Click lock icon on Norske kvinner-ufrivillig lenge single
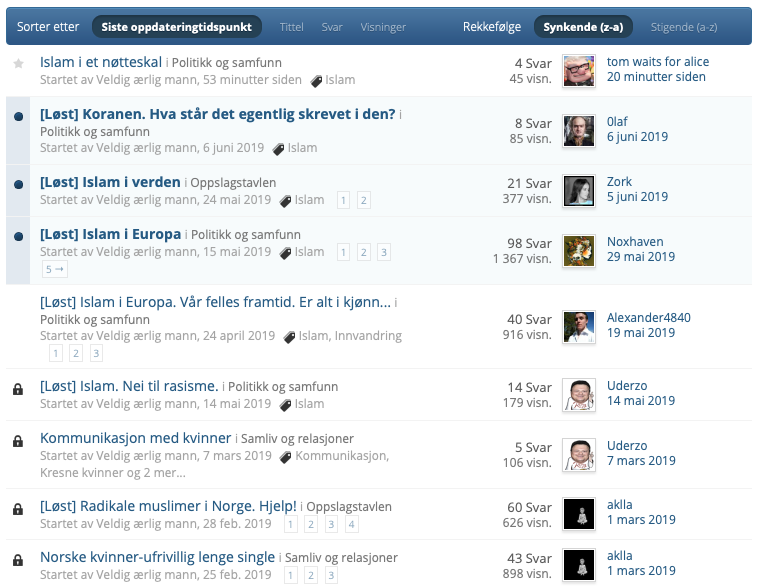The height and width of the screenshot is (586, 759). pos(18,560)
